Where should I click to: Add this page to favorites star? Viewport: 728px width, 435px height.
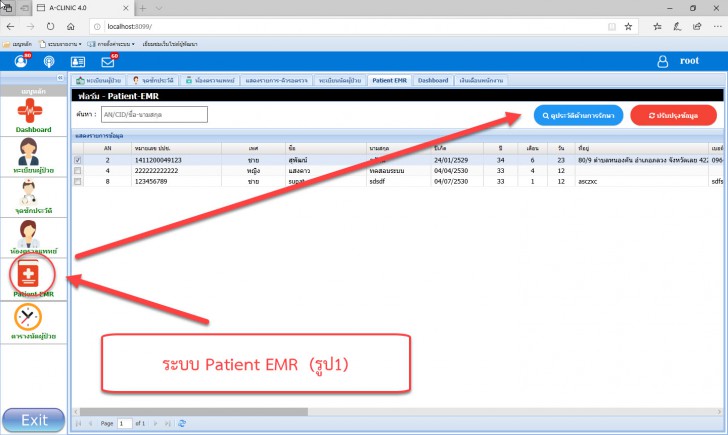coord(628,26)
